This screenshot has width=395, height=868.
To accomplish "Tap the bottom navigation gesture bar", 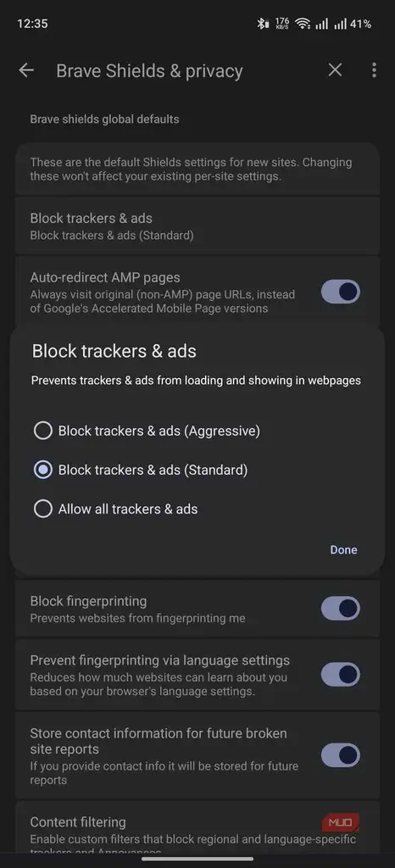I will point(197,859).
